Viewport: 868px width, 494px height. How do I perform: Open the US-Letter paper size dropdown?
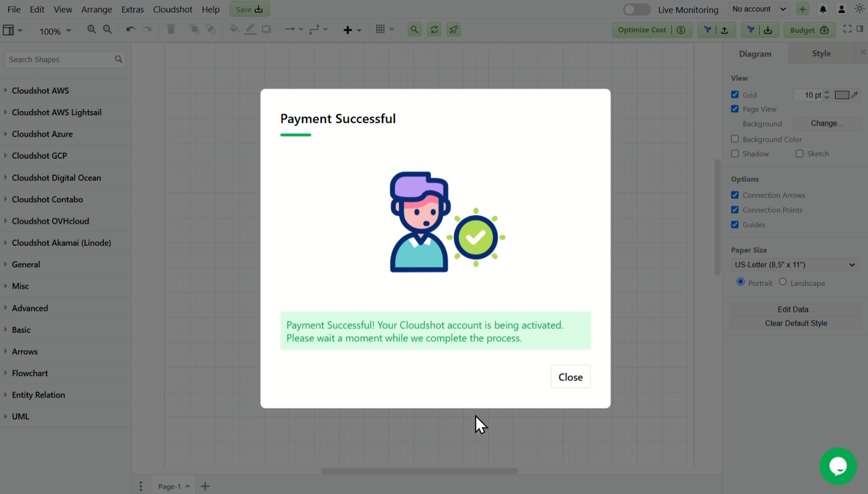(x=795, y=264)
